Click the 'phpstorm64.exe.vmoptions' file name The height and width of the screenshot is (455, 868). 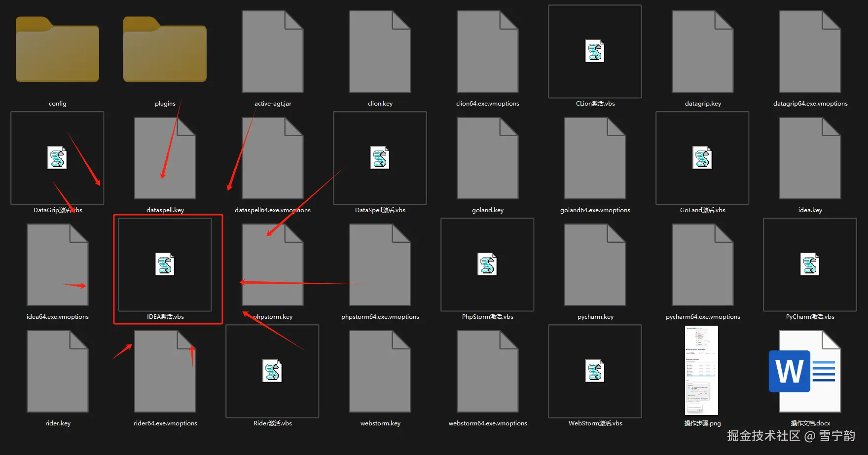(380, 317)
